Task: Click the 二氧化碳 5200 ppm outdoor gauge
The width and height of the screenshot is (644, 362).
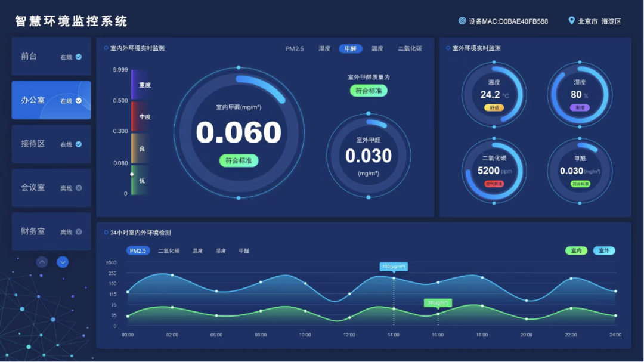Action: [494, 170]
